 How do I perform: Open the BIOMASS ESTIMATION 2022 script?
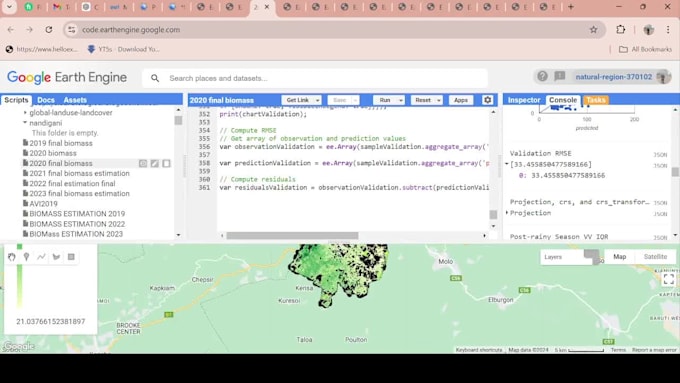(77, 224)
